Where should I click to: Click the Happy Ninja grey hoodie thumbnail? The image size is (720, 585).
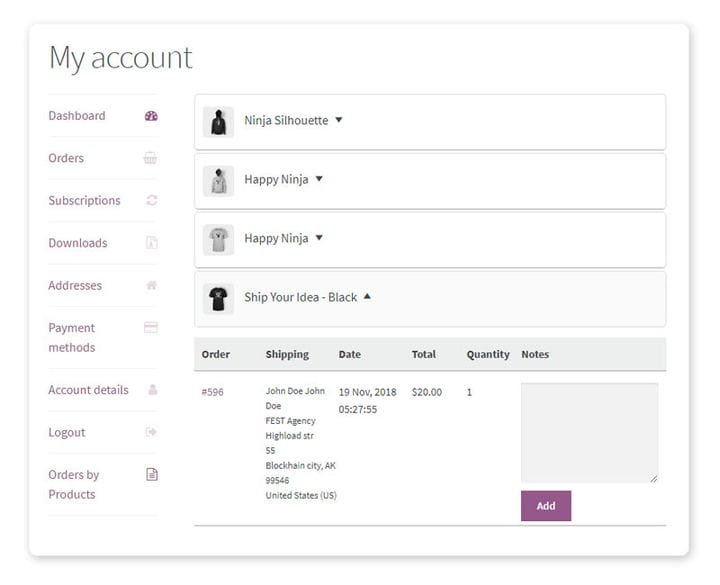coord(219,181)
